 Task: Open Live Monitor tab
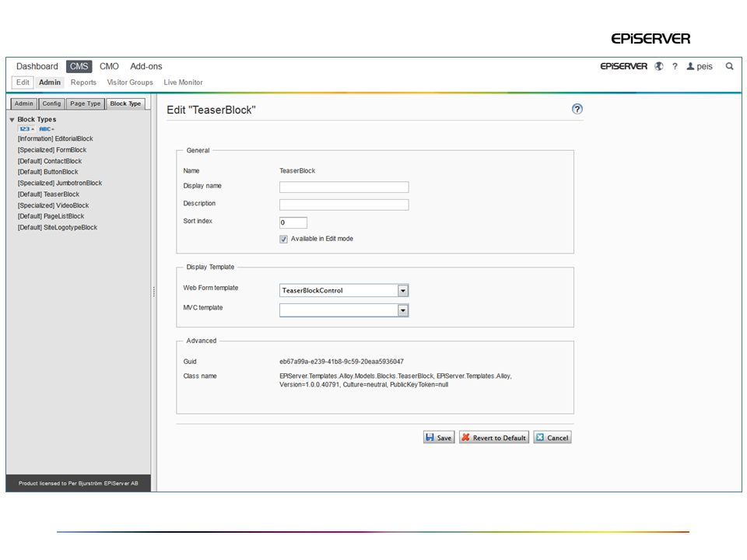(x=184, y=82)
